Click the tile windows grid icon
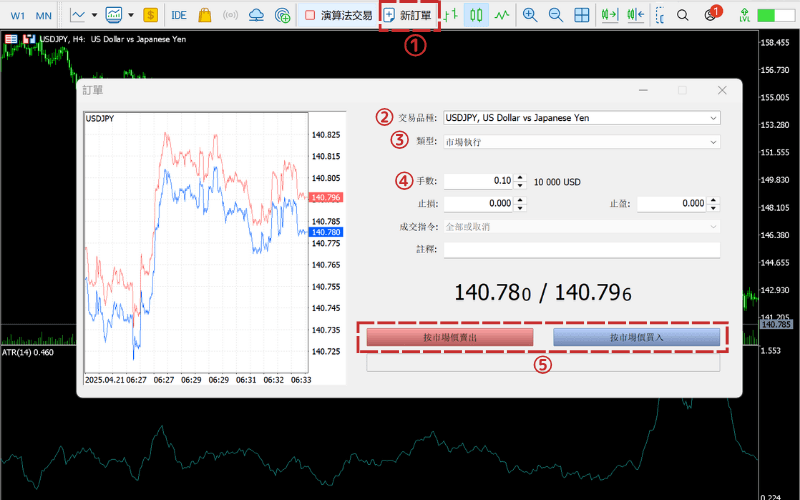This screenshot has width=800, height=500. 581,15
